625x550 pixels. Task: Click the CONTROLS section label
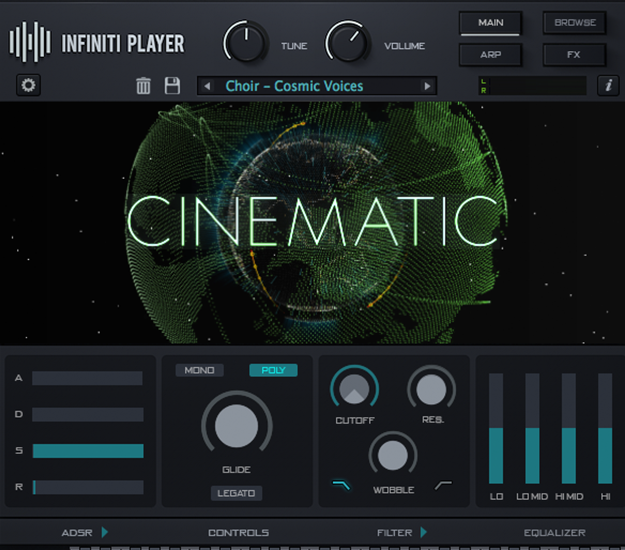pyautogui.click(x=238, y=532)
